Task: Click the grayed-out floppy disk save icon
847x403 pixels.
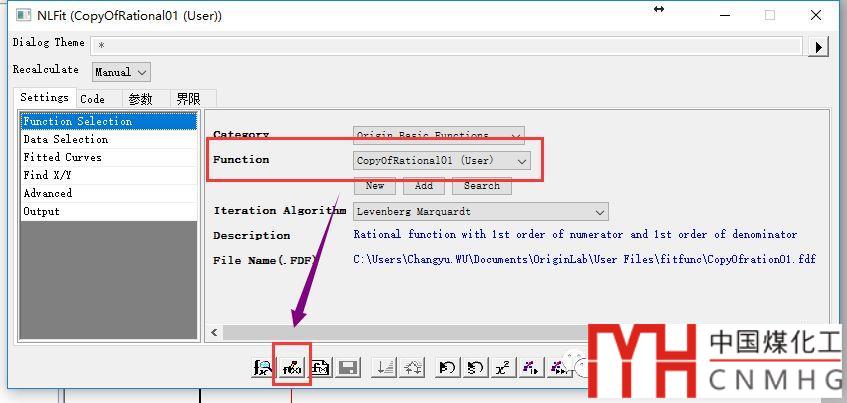Action: click(x=349, y=368)
